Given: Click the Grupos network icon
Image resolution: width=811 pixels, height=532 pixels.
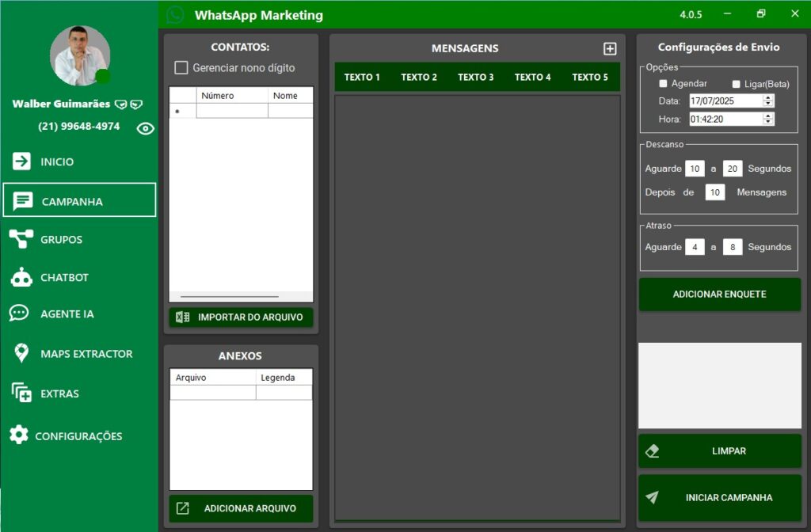Looking at the screenshot, I should (x=21, y=239).
